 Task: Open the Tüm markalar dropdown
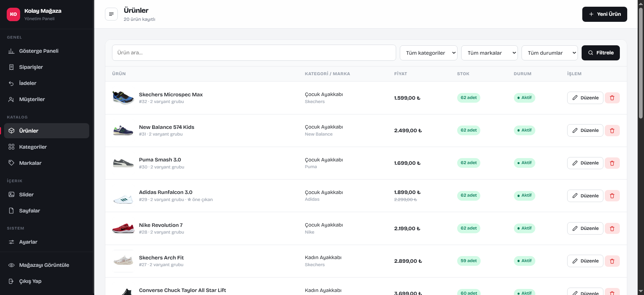click(489, 53)
